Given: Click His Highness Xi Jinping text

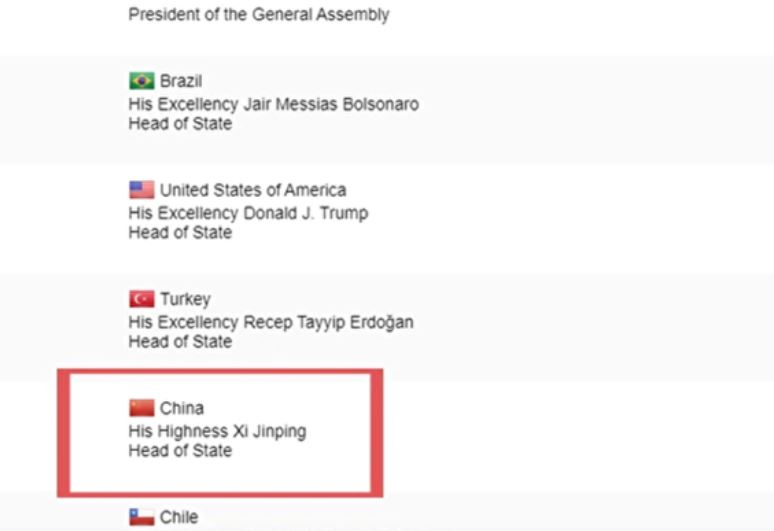Looking at the screenshot, I should 217,431.
